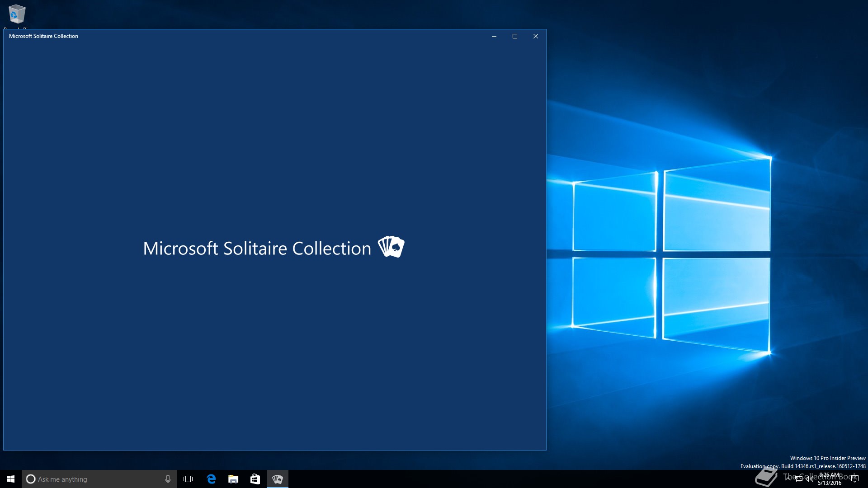868x488 pixels.
Task: Close the Microsoft Solitaire Collection window
Action: tap(536, 36)
